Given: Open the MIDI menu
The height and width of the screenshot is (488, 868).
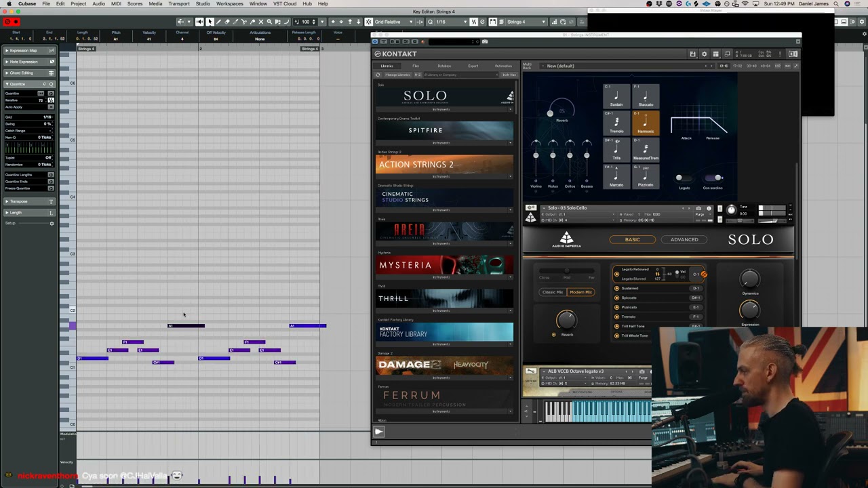Looking at the screenshot, I should coord(116,4).
